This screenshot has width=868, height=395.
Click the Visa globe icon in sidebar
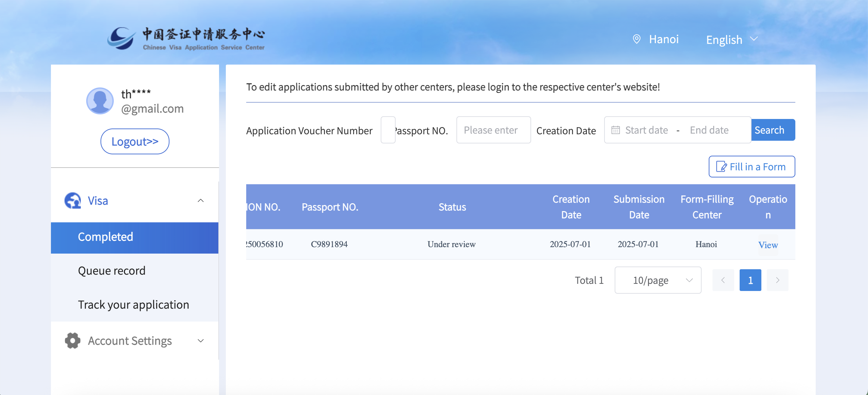(73, 201)
